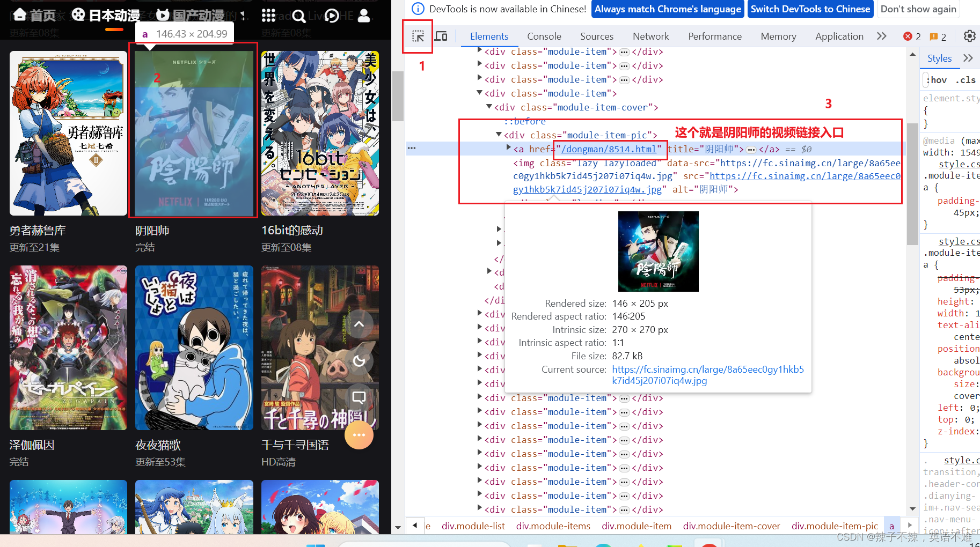This screenshot has width=980, height=547.
Task: Click the webpage vertical scrollbar thumb
Action: 398,96
